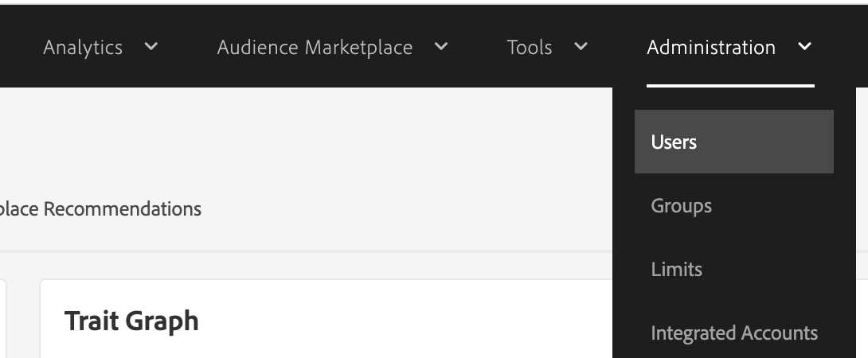Click dropdown panel's dark space below Integrated Accounts
868x358 pixels.
(x=733, y=353)
